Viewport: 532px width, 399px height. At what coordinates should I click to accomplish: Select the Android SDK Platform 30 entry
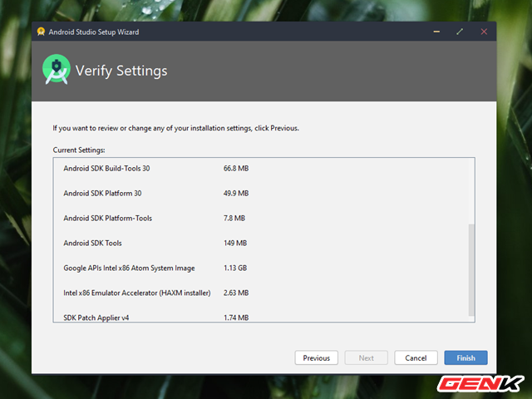(x=102, y=194)
